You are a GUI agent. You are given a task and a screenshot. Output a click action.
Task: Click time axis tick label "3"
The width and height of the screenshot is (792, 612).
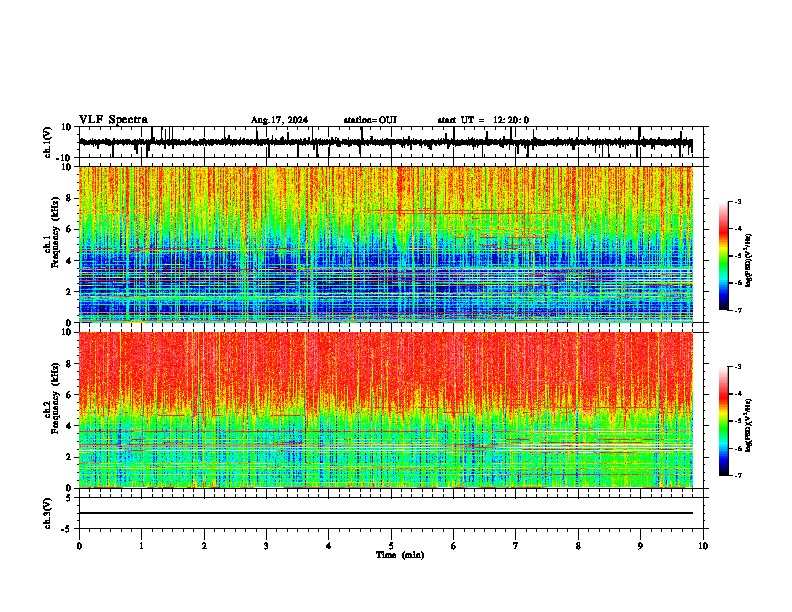(266, 546)
